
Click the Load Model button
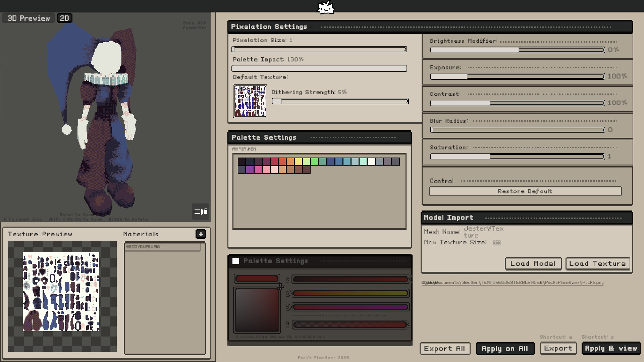[x=533, y=264]
